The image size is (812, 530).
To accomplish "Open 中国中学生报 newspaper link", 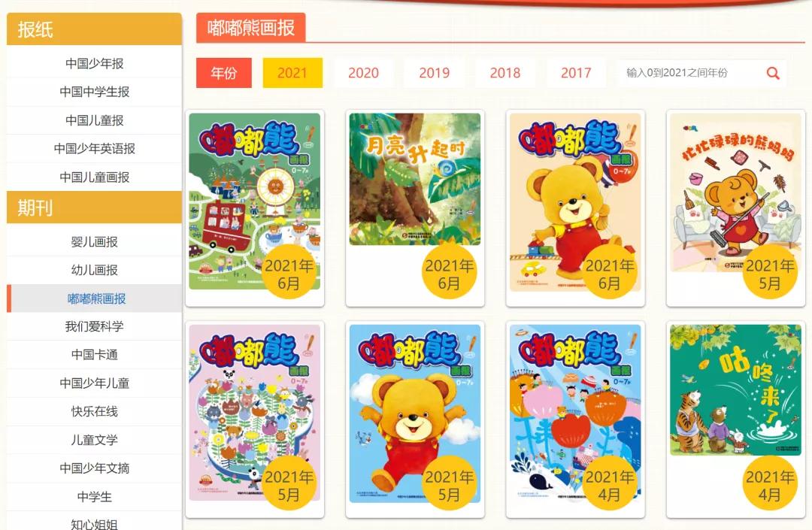I will pyautogui.click(x=94, y=92).
